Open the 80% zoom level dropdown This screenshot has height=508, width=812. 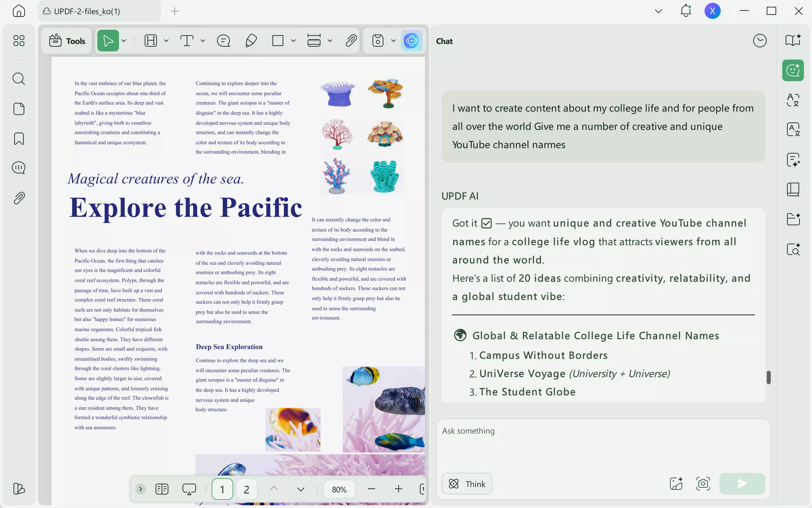point(339,489)
